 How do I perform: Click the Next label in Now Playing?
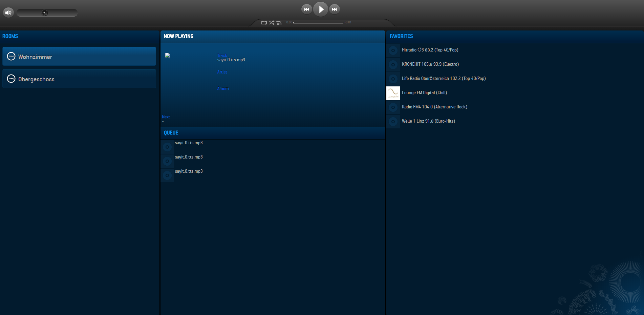click(166, 117)
